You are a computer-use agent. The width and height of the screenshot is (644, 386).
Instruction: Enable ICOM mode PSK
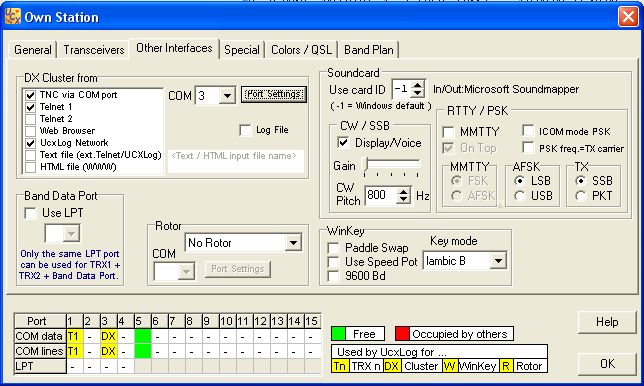(528, 131)
